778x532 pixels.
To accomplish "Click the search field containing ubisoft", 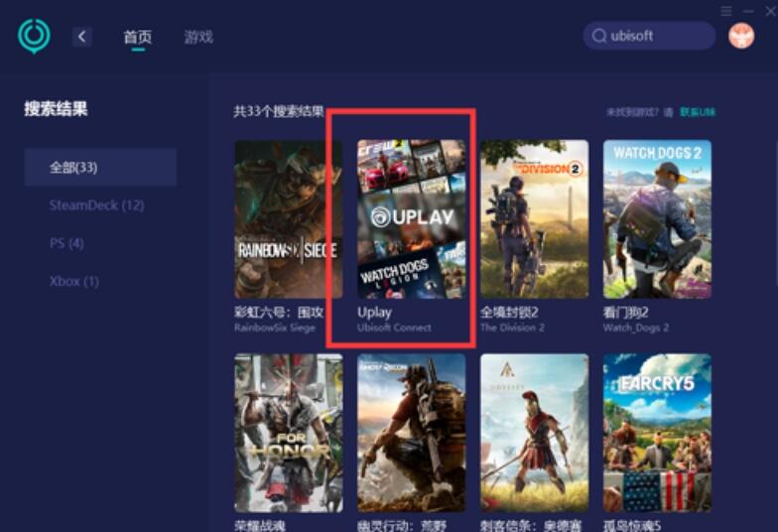I will (x=649, y=36).
